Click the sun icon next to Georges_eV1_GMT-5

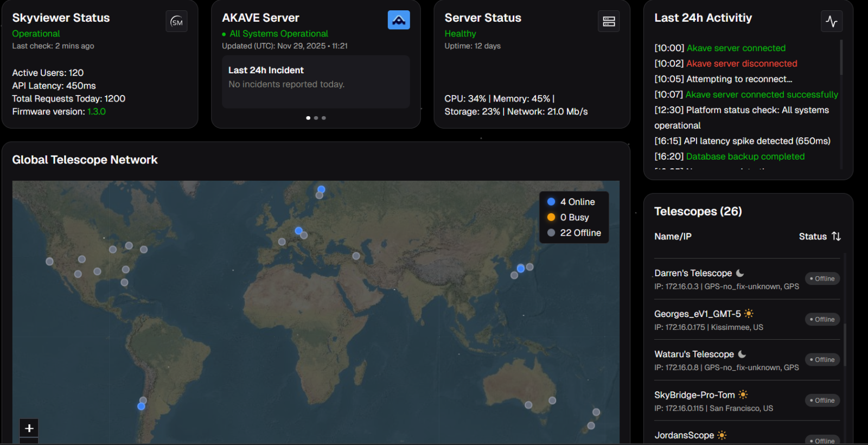749,314
